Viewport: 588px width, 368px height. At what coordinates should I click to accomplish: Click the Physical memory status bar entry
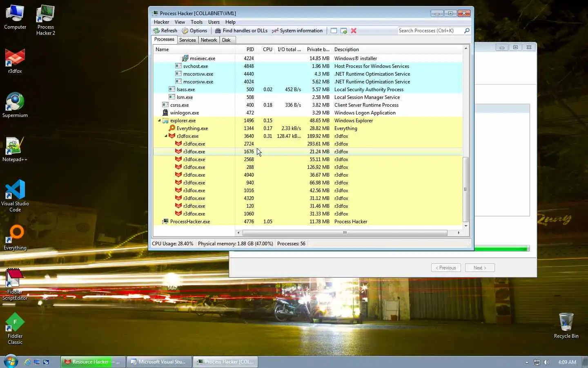[235, 244]
